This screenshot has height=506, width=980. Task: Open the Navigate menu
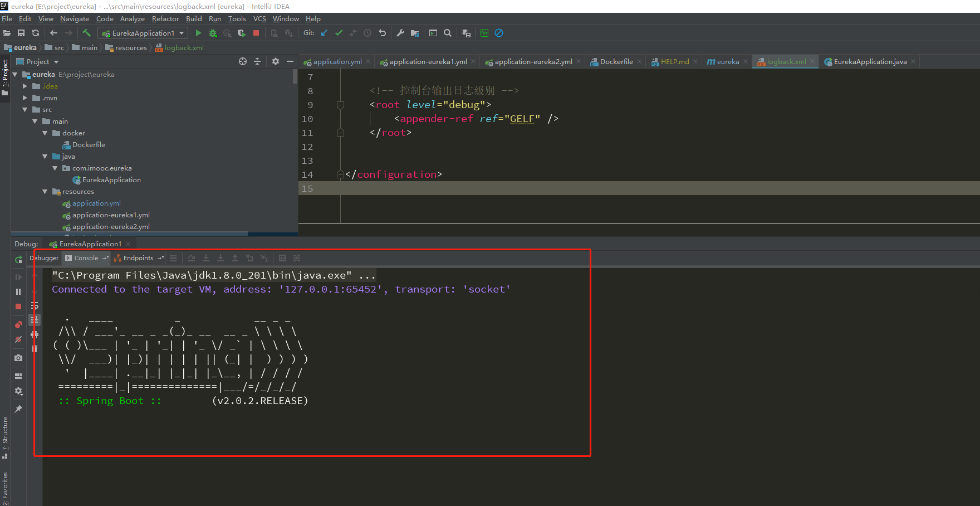click(x=75, y=18)
